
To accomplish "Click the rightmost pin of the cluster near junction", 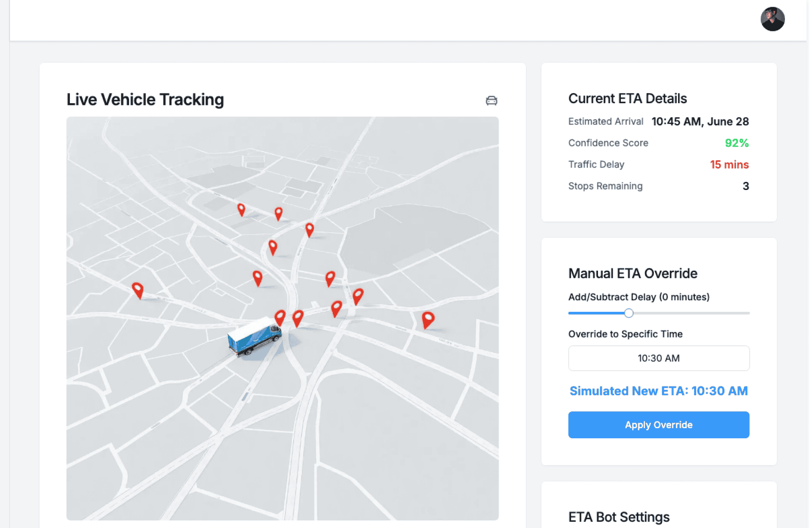I will click(x=358, y=295).
